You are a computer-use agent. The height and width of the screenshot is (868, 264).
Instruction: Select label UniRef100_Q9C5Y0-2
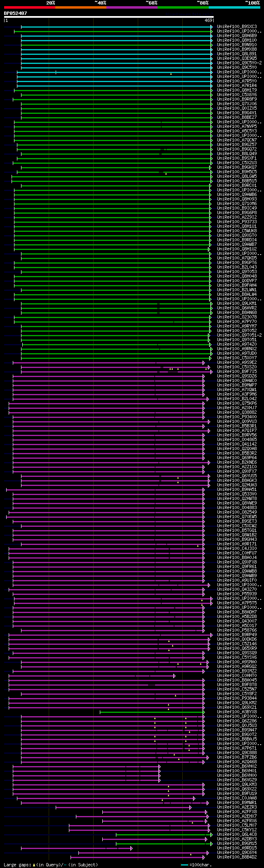point(239,63)
